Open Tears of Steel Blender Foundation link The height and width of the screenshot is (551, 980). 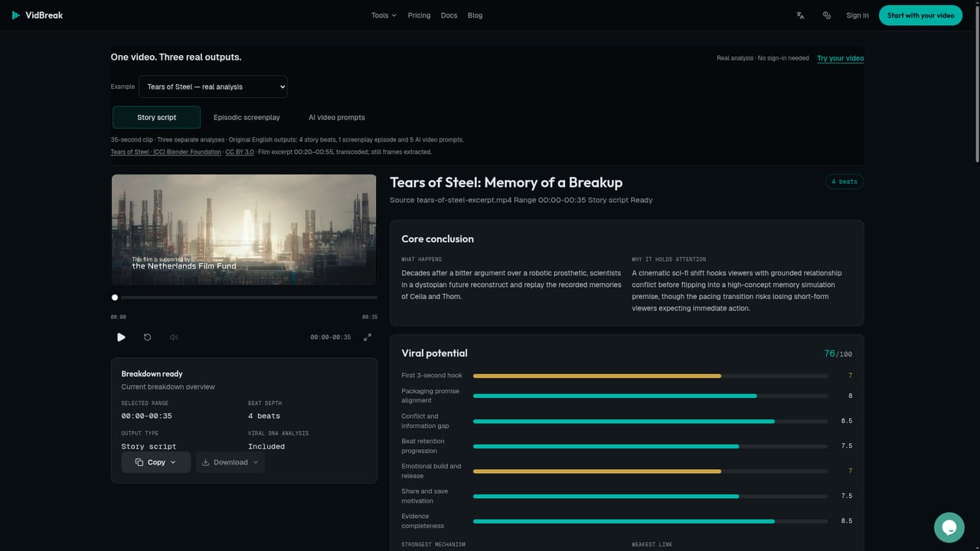click(x=166, y=152)
